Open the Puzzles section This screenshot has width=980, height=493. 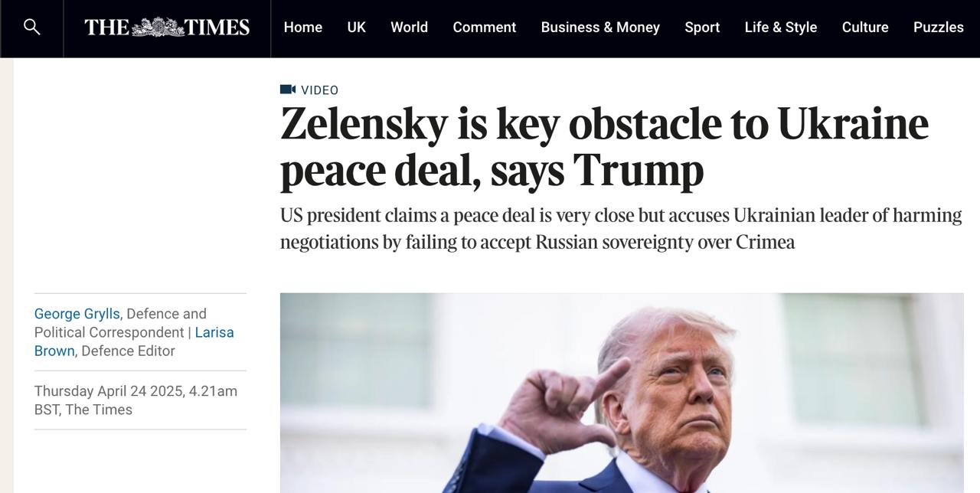tap(938, 28)
